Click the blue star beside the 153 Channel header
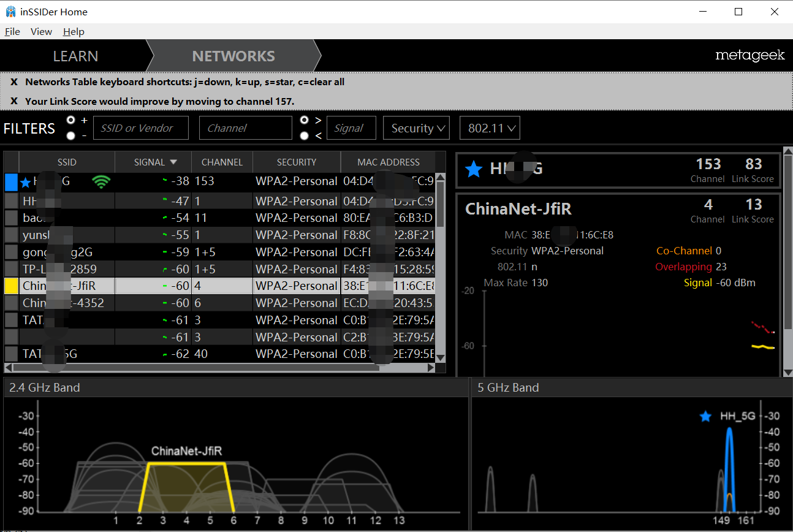 point(473,169)
